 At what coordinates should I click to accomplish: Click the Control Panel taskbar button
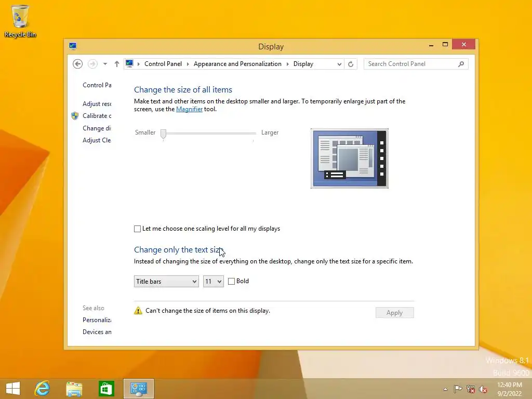139,389
